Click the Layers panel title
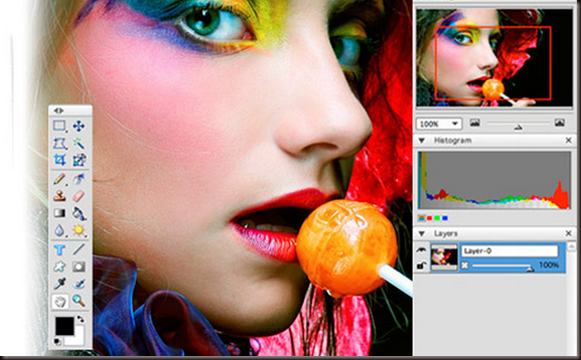The image size is (581, 360). 446,234
